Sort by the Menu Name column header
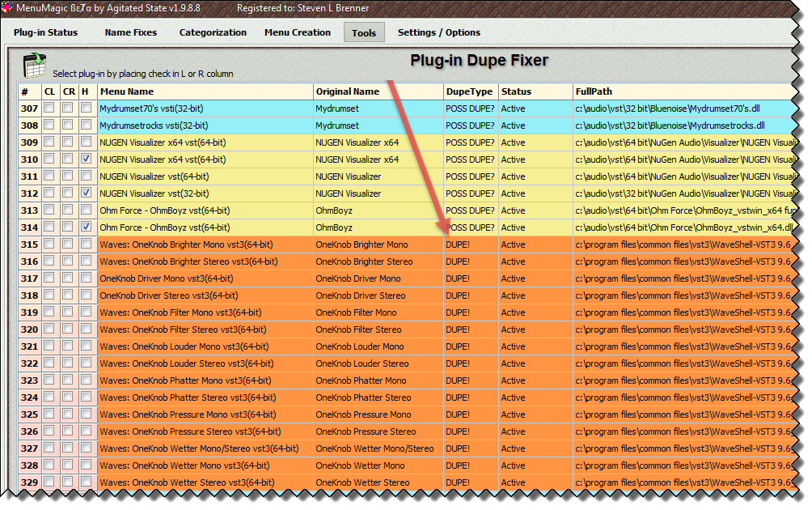Viewport: 812px width, 510px height. (205, 91)
